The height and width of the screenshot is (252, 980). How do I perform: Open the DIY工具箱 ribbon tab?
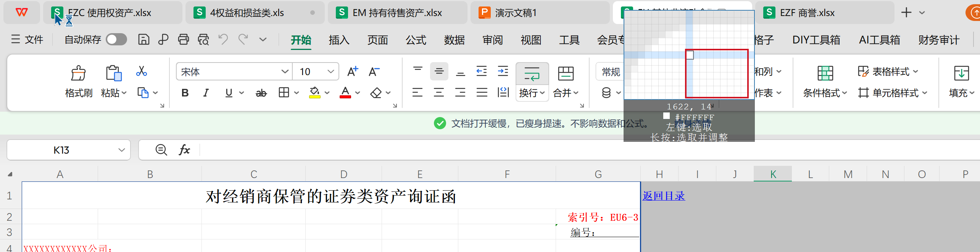pos(816,40)
